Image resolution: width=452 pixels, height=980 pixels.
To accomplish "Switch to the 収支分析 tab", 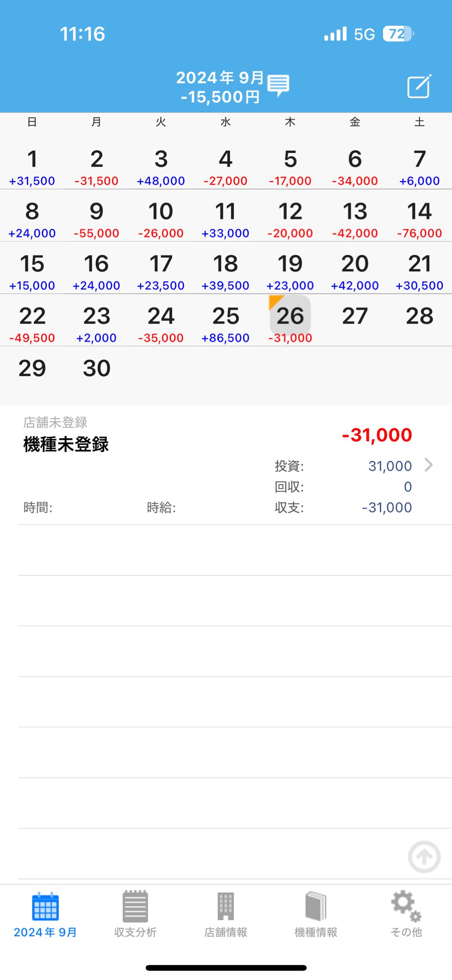I will [135, 914].
